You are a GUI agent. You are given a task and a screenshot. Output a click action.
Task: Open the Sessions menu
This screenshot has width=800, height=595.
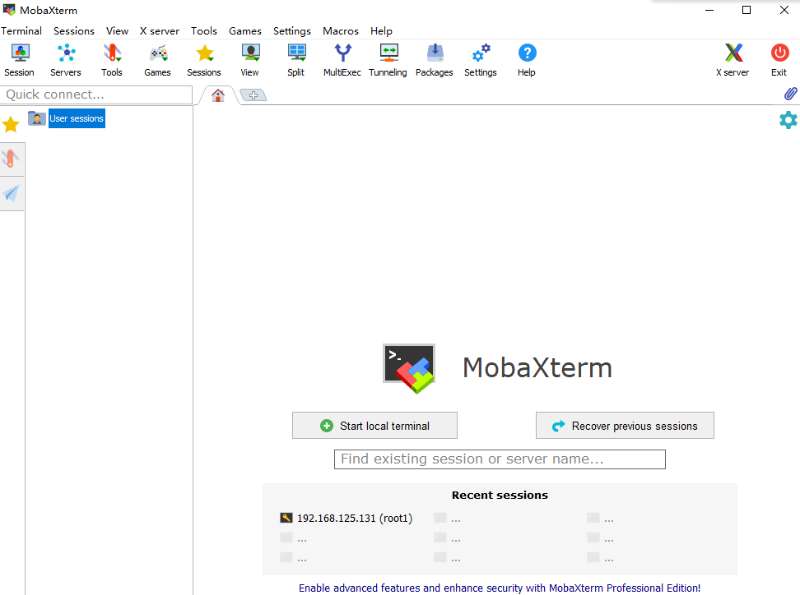pyautogui.click(x=74, y=31)
